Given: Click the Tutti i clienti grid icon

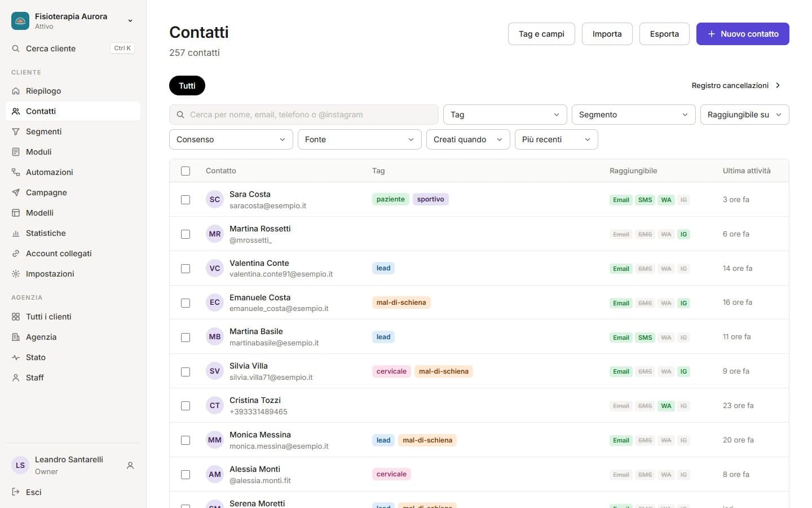Looking at the screenshot, I should pos(16,317).
